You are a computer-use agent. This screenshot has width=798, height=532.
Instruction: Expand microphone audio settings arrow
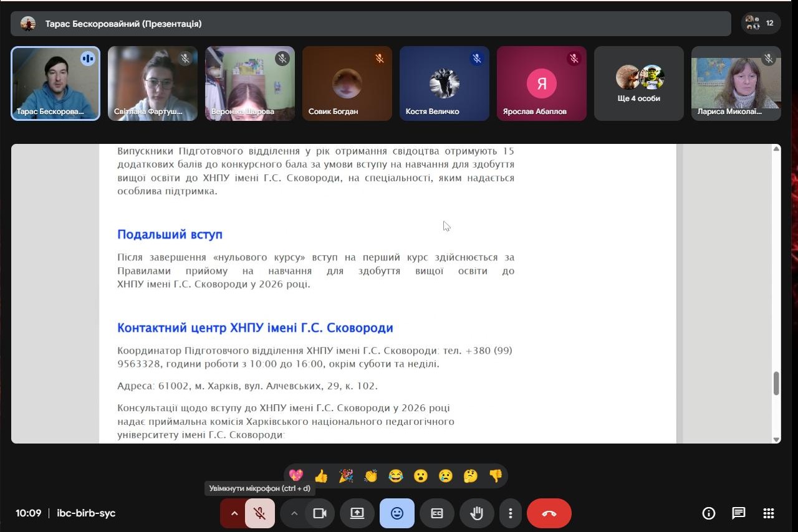pos(234,513)
